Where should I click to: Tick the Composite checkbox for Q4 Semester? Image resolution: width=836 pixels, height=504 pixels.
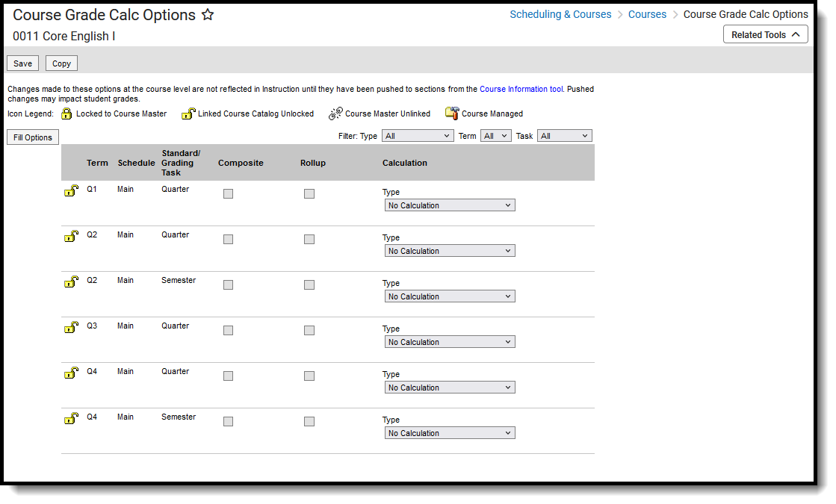(x=228, y=422)
